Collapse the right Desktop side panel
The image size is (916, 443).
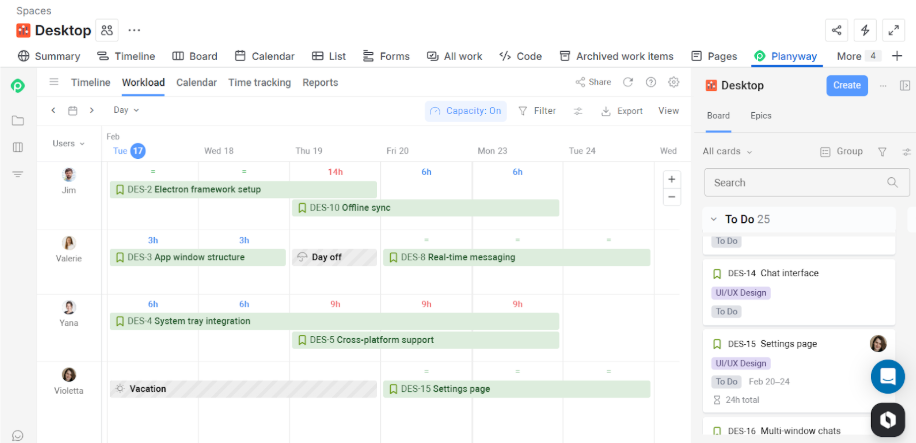click(x=905, y=86)
